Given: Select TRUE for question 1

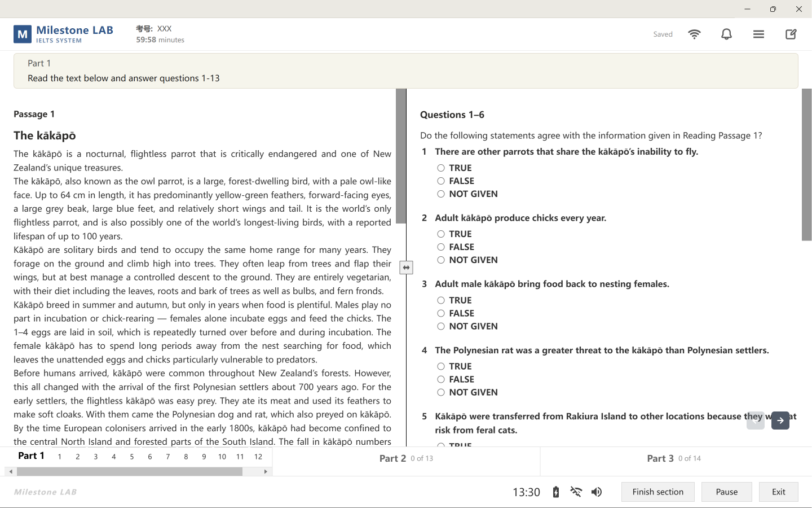Looking at the screenshot, I should [x=441, y=168].
